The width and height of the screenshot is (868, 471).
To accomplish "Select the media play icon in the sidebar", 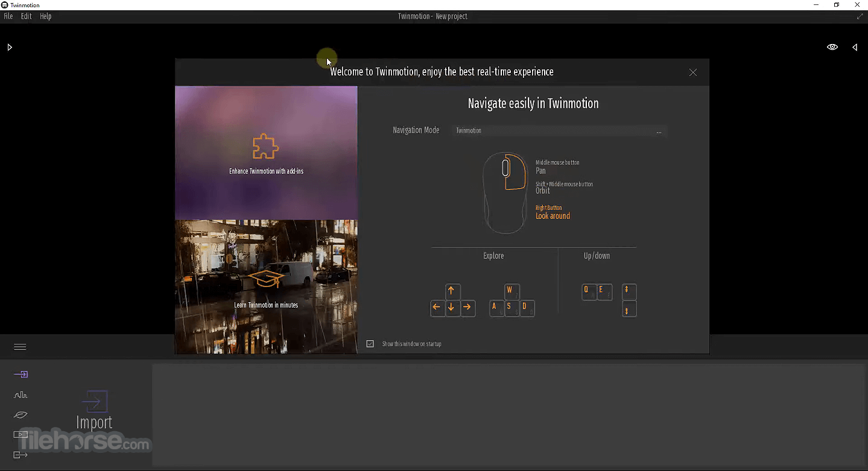I will tap(21, 435).
